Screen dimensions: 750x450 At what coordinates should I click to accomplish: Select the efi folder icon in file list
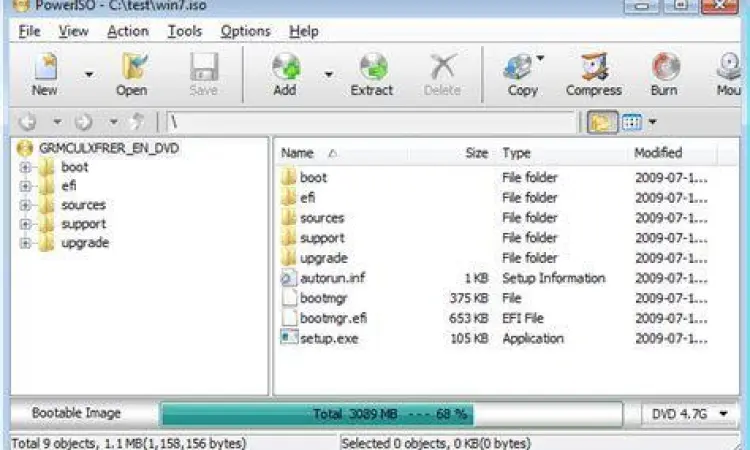point(288,198)
